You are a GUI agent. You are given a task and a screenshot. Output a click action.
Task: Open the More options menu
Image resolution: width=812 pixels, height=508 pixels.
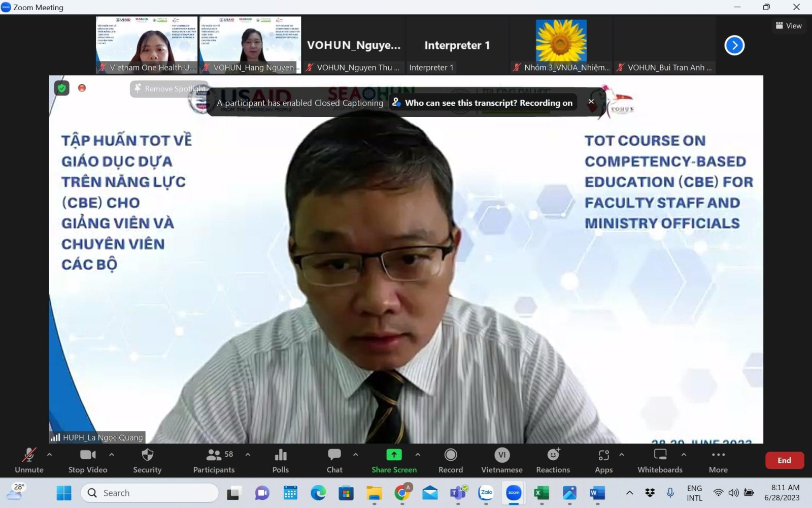tap(718, 460)
